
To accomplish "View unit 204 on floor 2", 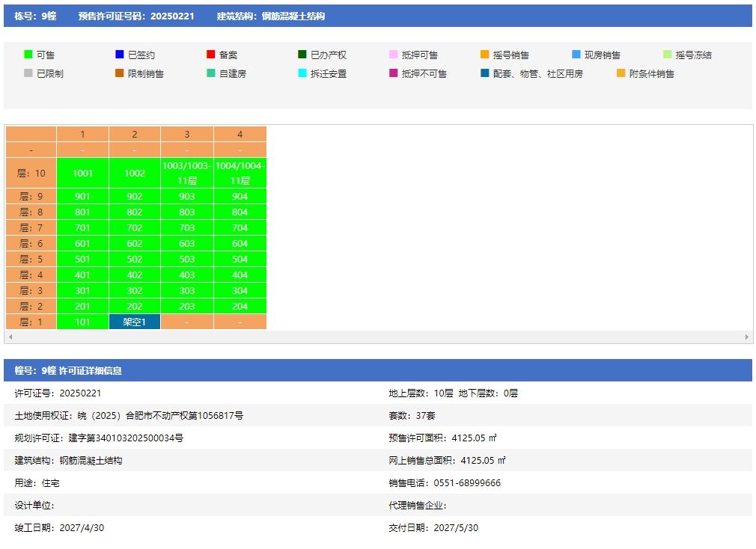I will click(x=240, y=306).
